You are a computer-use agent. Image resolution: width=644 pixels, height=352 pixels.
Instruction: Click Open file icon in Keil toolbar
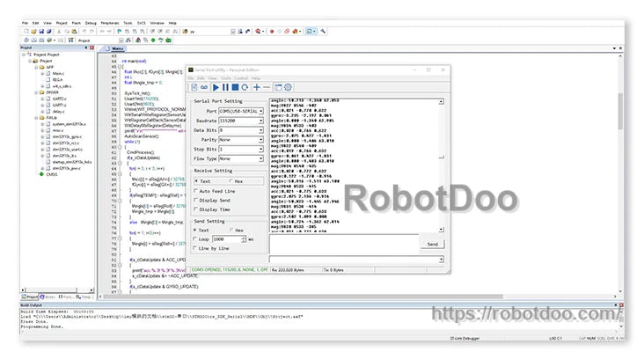click(x=33, y=31)
